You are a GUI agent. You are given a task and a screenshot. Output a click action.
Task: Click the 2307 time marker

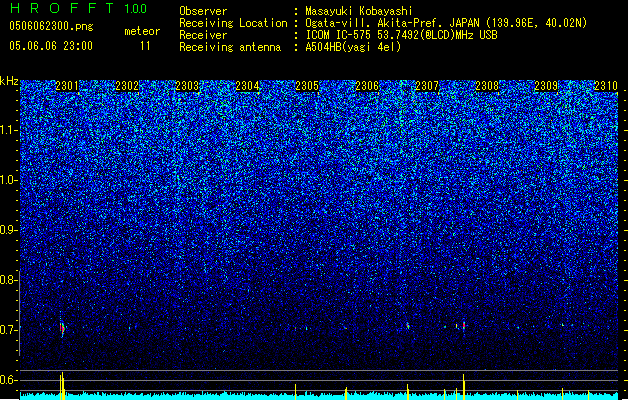click(427, 86)
